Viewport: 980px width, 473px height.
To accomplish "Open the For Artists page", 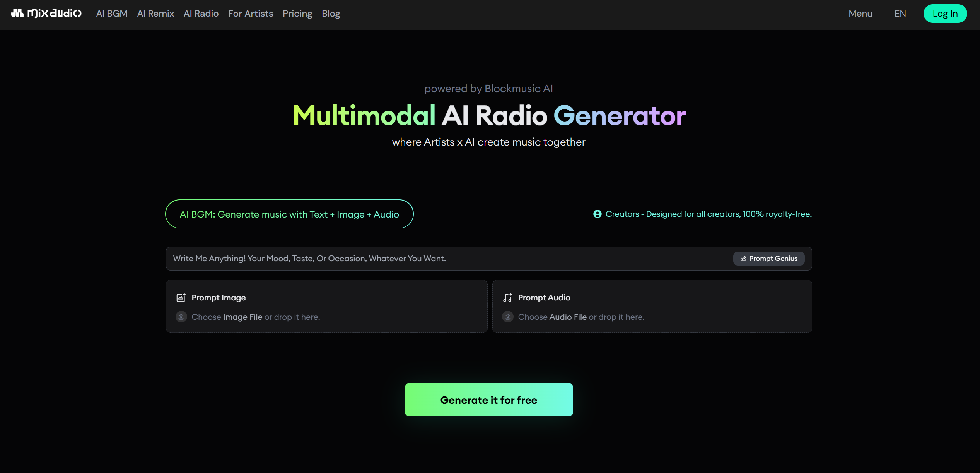I will pyautogui.click(x=250, y=14).
